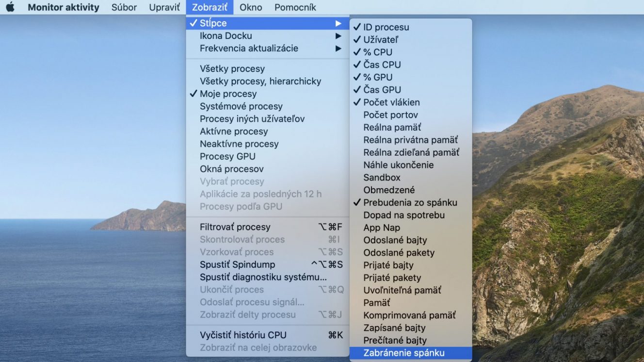Screen dimensions: 644x362
Task: Show Okná procesov
Action: (268, 169)
